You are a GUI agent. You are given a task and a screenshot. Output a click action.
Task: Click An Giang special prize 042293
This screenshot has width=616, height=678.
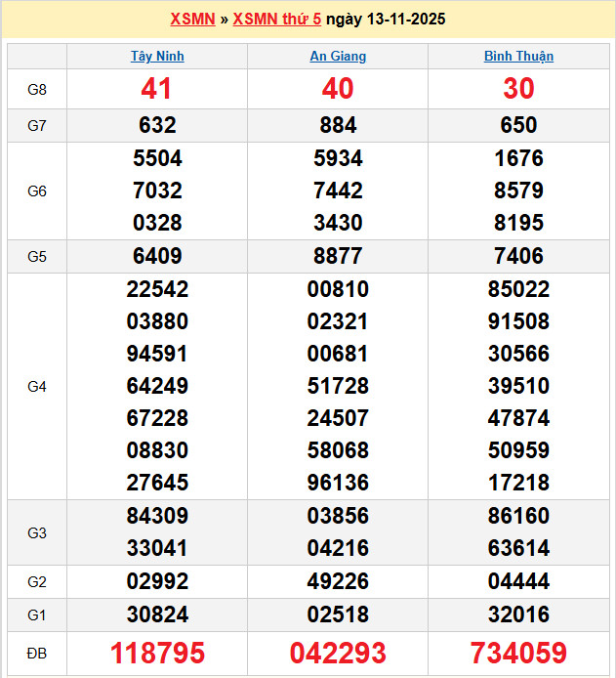pyautogui.click(x=338, y=653)
